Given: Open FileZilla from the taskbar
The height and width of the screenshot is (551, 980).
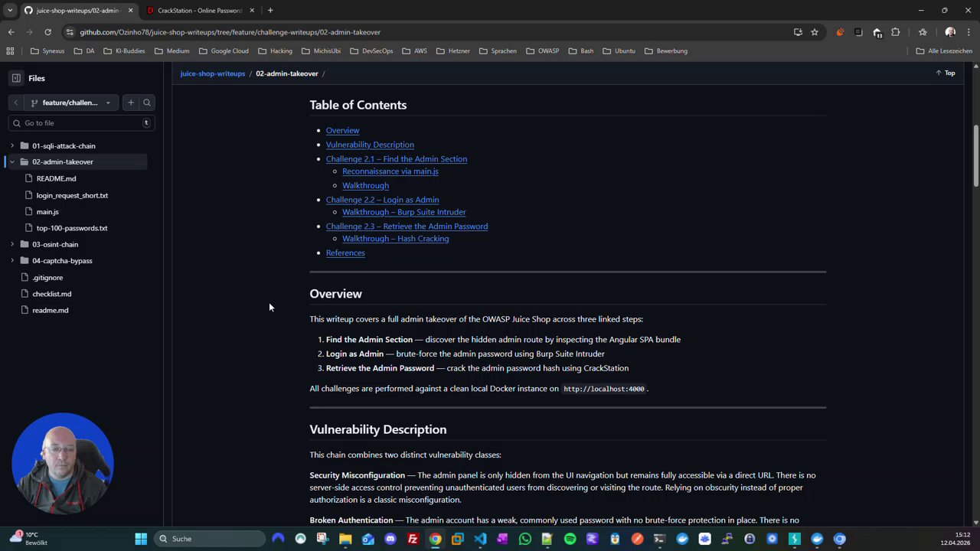Looking at the screenshot, I should click(x=413, y=539).
